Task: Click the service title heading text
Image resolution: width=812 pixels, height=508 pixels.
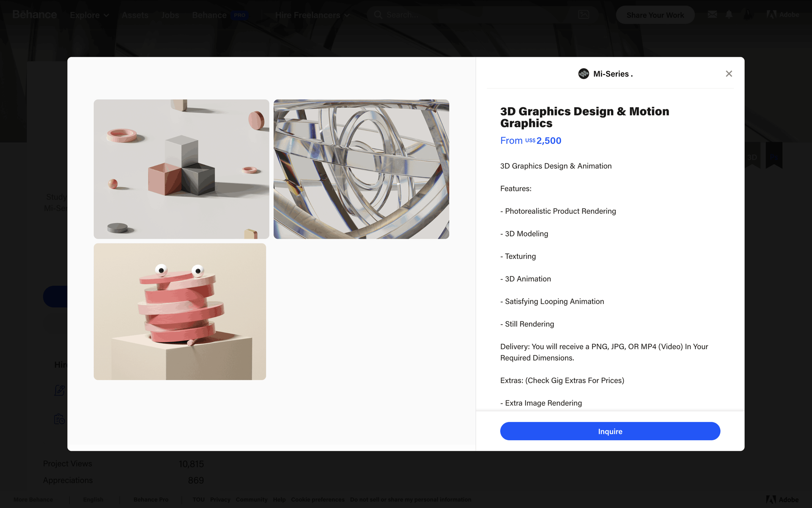Action: tap(584, 117)
